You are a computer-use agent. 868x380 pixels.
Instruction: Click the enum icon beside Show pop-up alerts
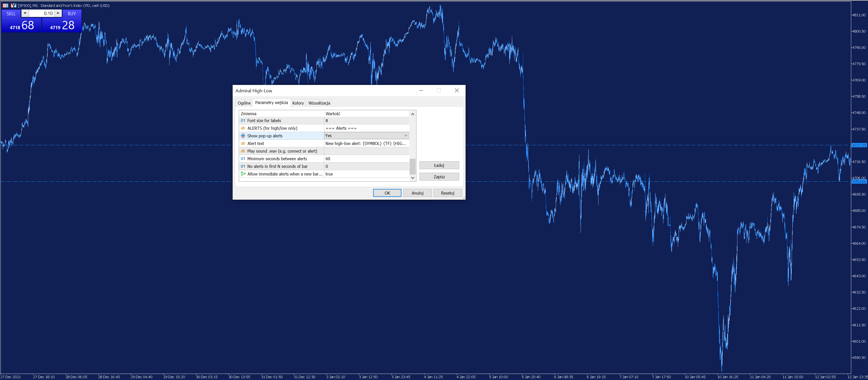243,136
